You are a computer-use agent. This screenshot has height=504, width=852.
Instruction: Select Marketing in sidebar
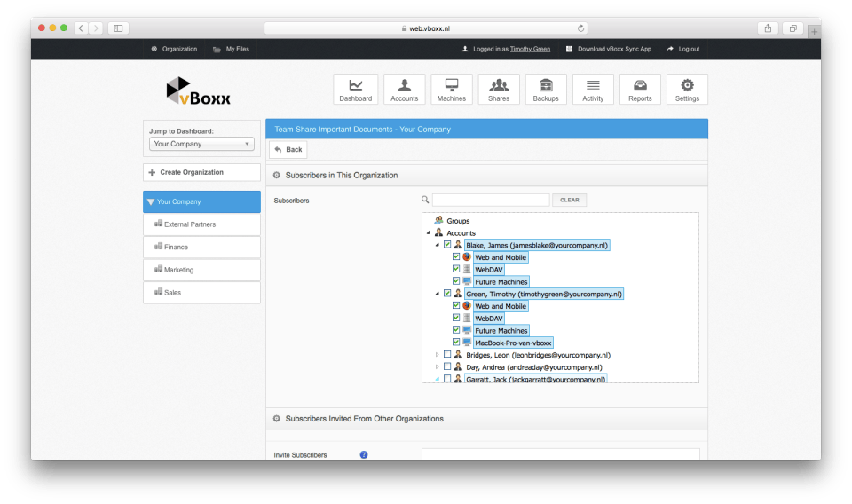201,270
